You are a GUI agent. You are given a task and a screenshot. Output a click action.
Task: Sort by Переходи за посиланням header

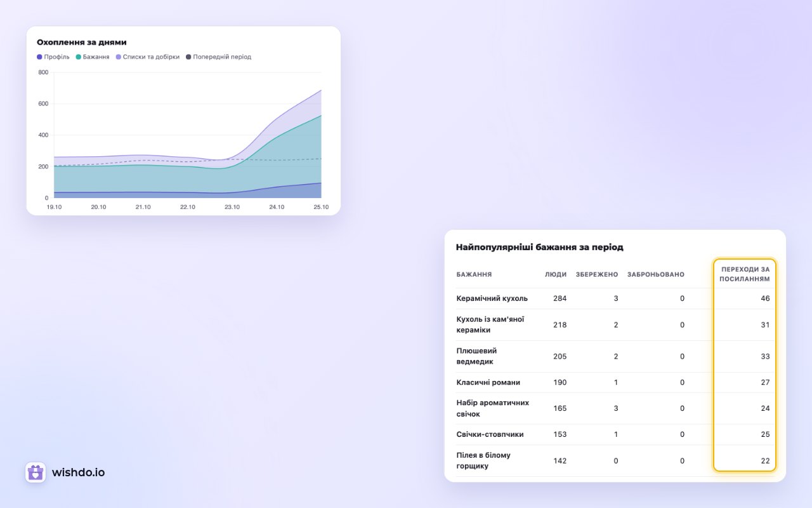coord(745,274)
